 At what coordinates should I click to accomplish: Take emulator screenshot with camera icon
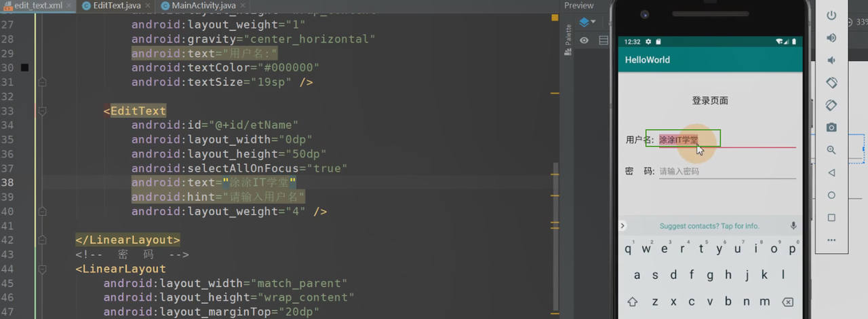click(x=831, y=128)
